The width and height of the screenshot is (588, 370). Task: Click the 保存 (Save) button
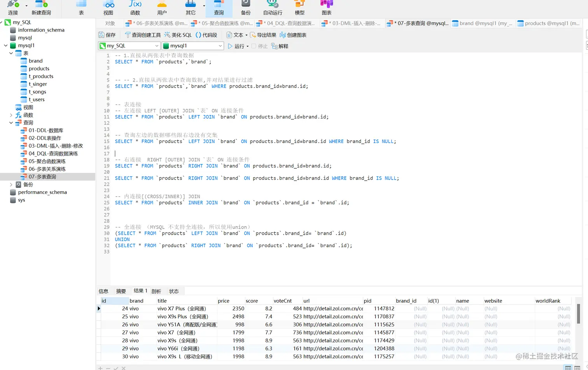(107, 35)
